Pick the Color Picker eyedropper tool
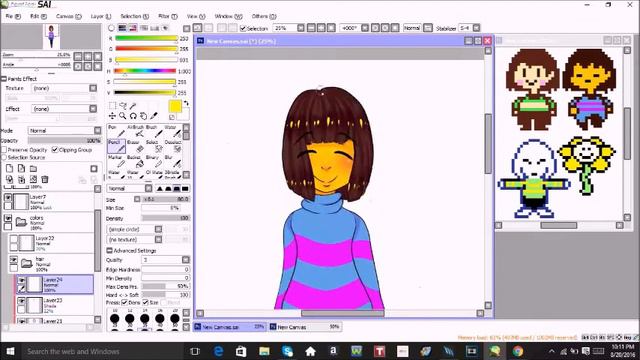 pyautogui.click(x=154, y=116)
